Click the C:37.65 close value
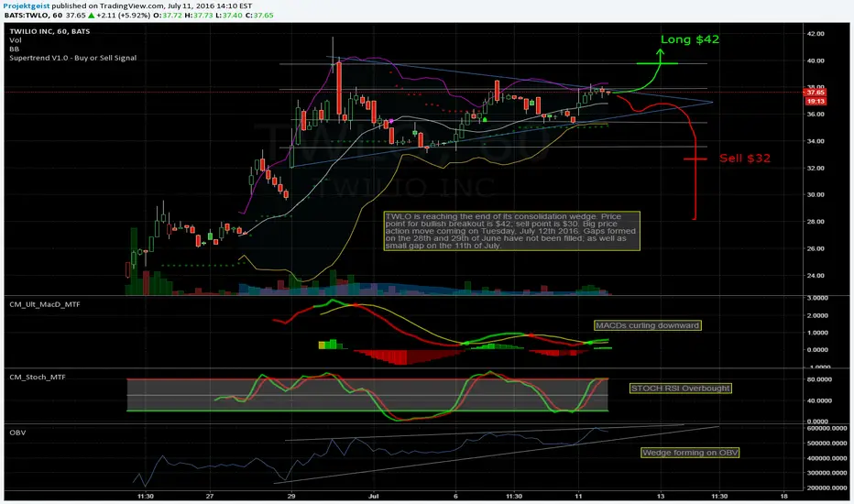The image size is (854, 504). coord(260,16)
